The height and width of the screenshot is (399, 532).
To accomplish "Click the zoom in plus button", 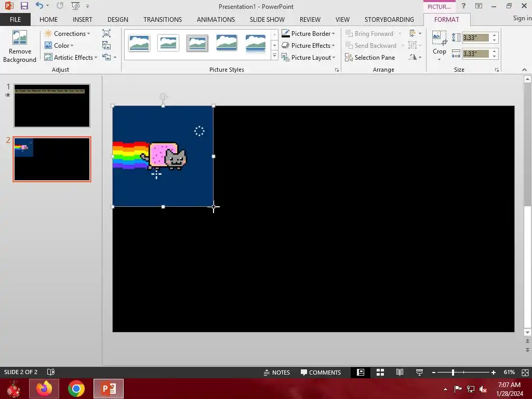I will tap(494, 373).
